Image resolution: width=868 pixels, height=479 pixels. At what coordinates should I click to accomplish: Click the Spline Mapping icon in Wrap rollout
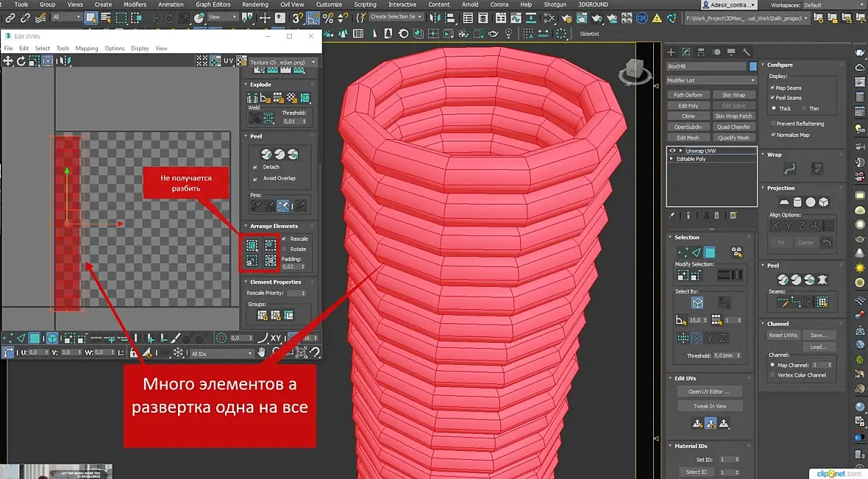pos(790,169)
